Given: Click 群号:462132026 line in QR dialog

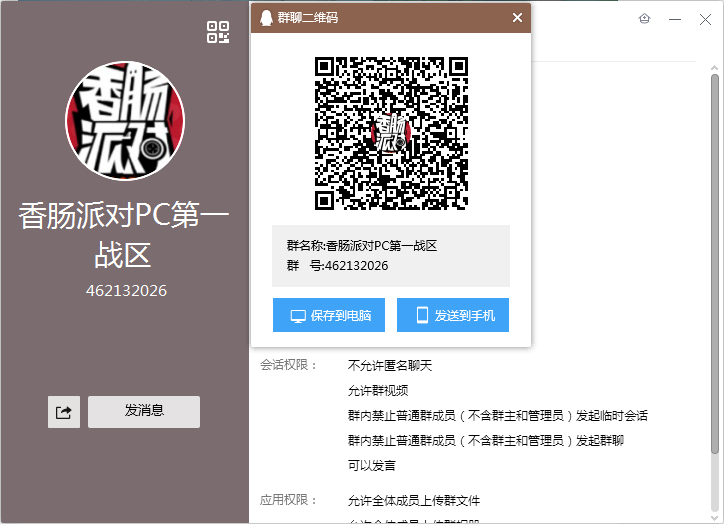Looking at the screenshot, I should coord(338,266).
